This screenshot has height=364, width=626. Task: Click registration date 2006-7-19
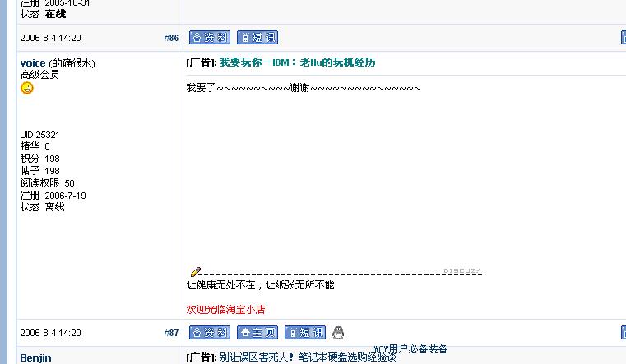click(66, 196)
